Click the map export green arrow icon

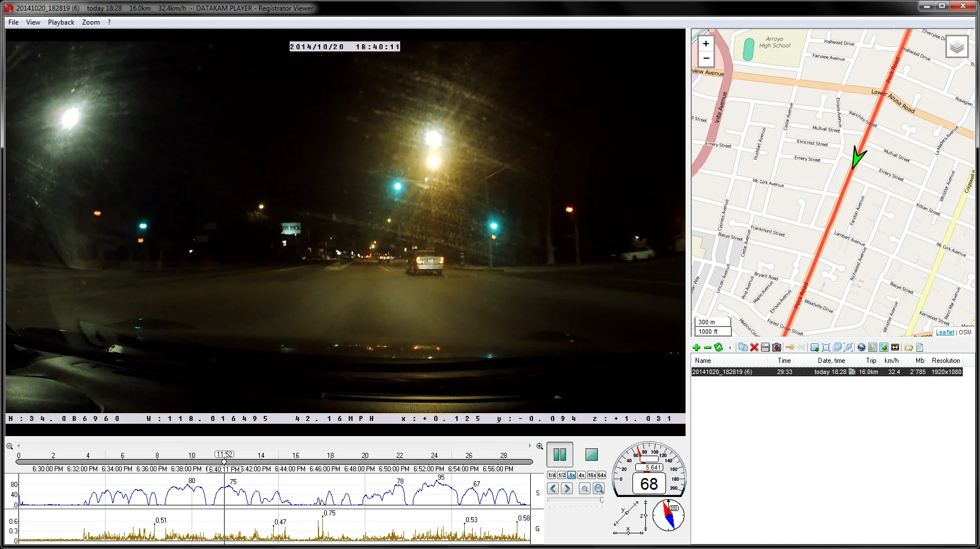[x=884, y=347]
